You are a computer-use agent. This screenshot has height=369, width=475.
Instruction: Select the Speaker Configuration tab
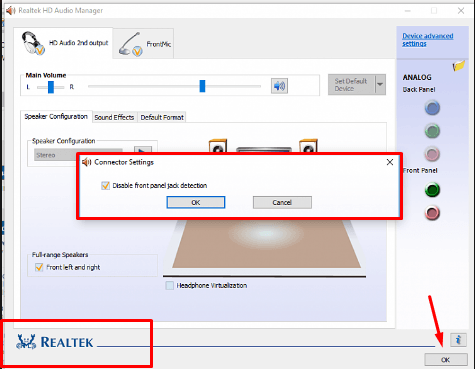pos(56,117)
